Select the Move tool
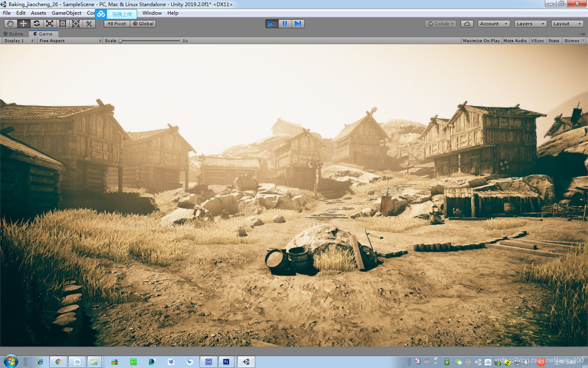The height and width of the screenshot is (368, 588). click(23, 24)
